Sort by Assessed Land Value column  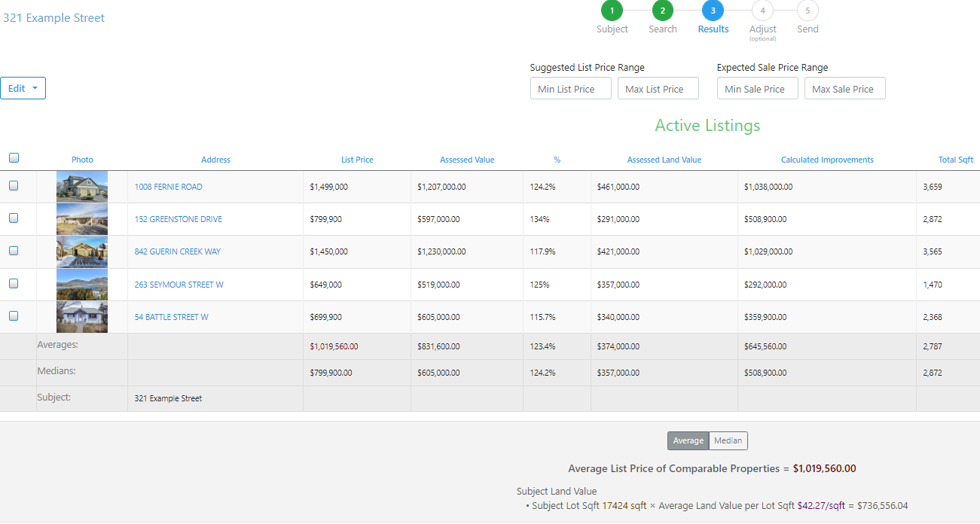point(664,160)
